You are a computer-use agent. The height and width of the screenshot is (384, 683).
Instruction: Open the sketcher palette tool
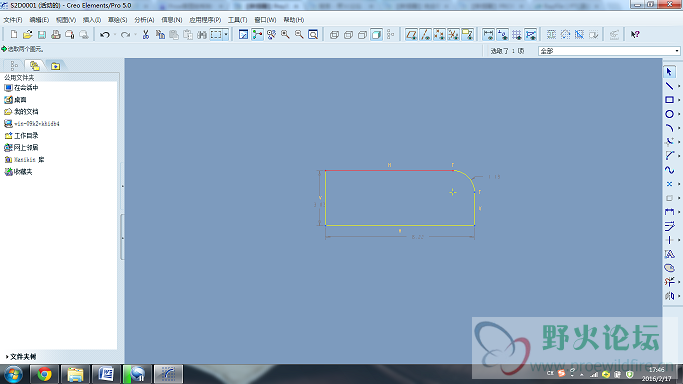pos(669,268)
